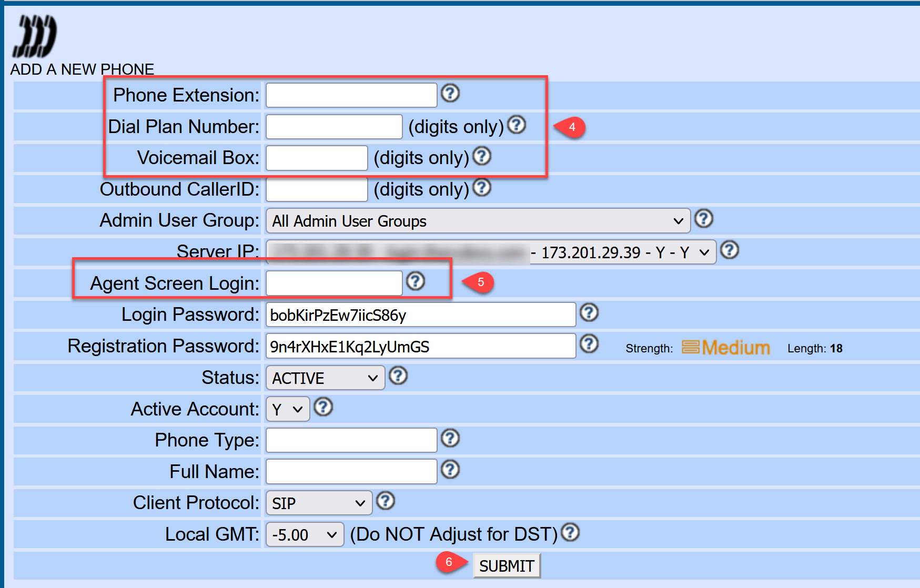The image size is (920, 588).
Task: Open the Admin User Group dropdown
Action: [478, 221]
